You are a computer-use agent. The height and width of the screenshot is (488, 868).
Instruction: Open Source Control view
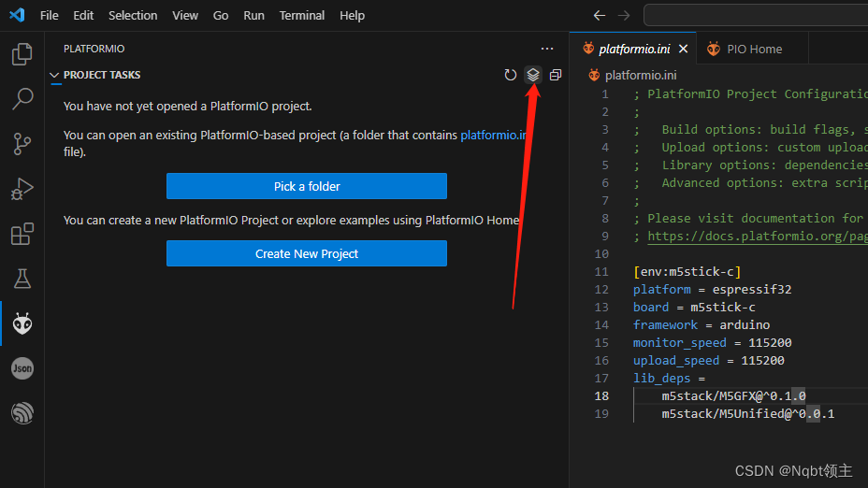22,144
